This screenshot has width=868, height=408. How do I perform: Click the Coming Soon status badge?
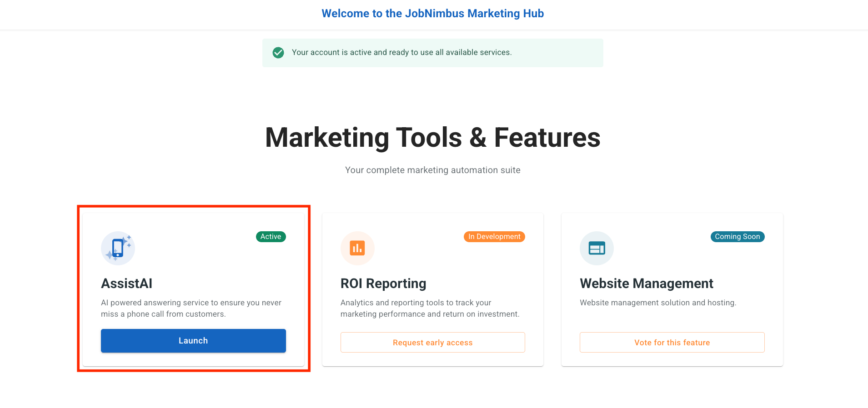[x=737, y=237]
